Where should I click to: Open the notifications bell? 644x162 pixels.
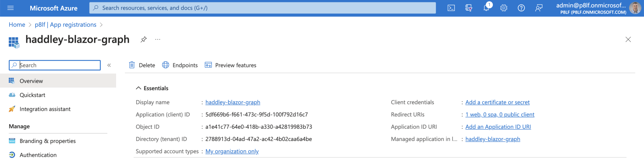coord(486,8)
